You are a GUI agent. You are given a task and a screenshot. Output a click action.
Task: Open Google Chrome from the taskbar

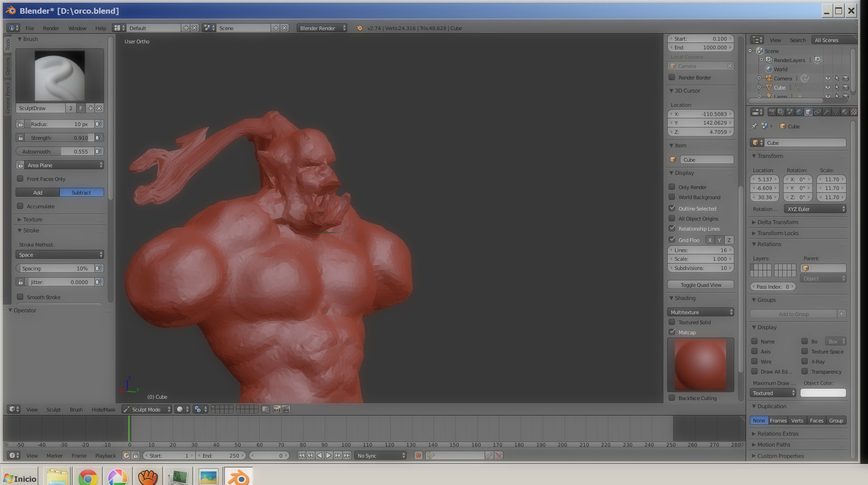(88, 477)
